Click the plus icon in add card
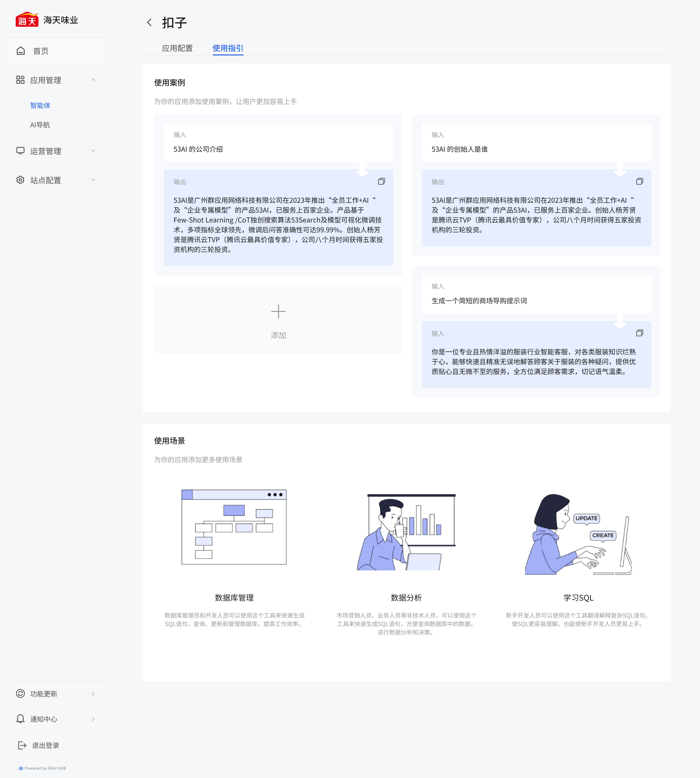 click(279, 311)
